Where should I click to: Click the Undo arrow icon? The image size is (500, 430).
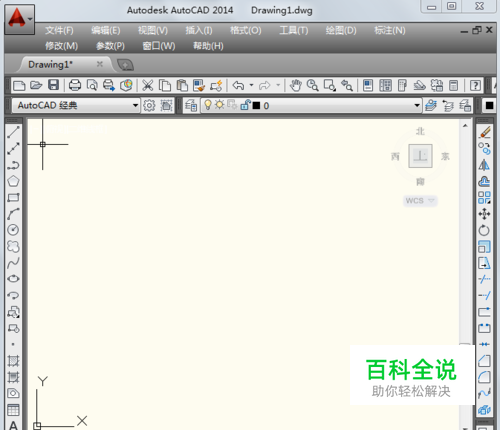point(238,85)
